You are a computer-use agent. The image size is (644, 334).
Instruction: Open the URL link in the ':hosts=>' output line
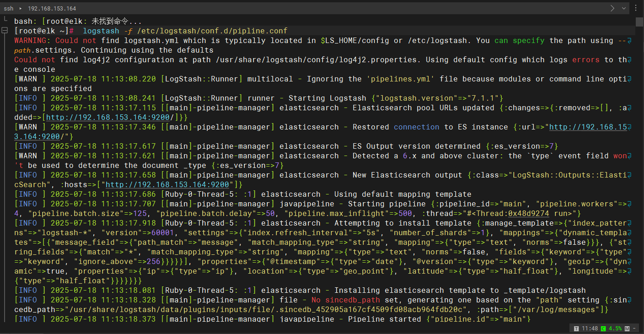[x=167, y=185]
